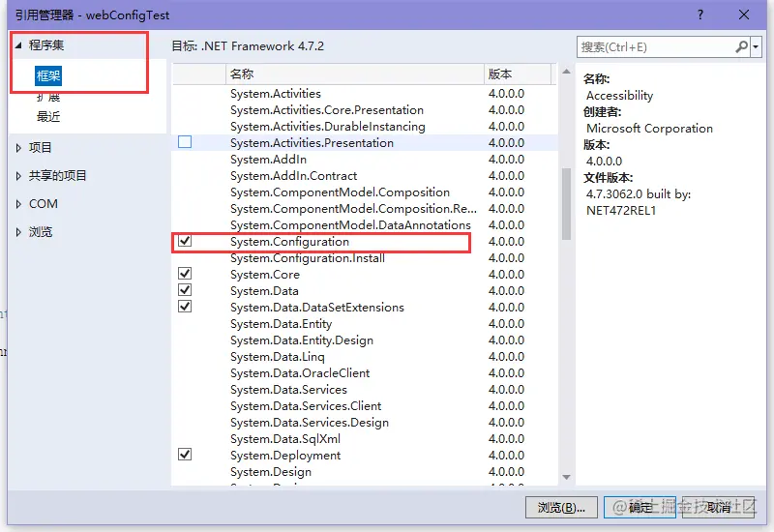Viewport: 774px width, 532px height.
Task: Click the 浏览(B)... button
Action: [561, 507]
